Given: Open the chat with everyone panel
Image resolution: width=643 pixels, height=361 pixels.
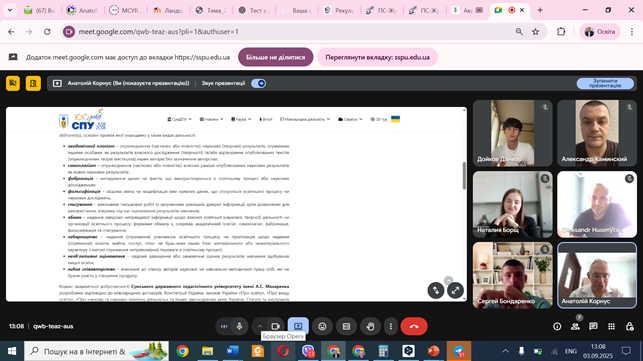Looking at the screenshot, I should point(593,326).
